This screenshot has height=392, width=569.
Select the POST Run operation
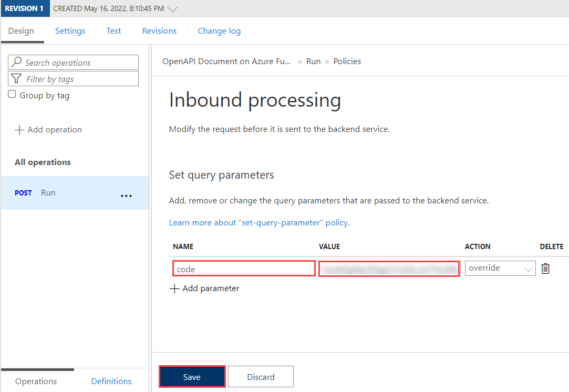click(x=75, y=193)
